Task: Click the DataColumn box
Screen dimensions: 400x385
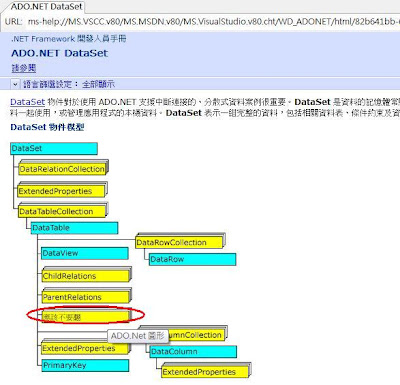Action: pos(193,352)
